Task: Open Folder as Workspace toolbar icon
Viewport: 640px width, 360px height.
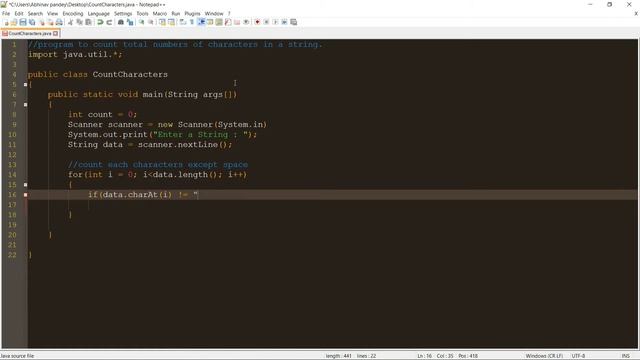Action: point(237,22)
